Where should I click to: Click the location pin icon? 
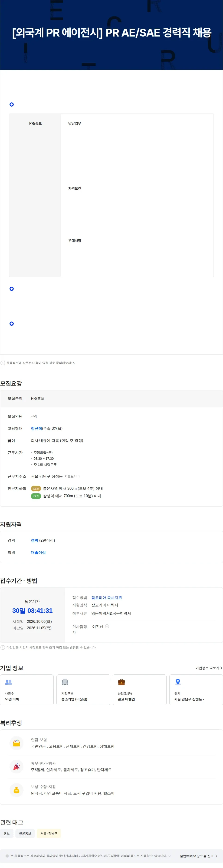178,682
